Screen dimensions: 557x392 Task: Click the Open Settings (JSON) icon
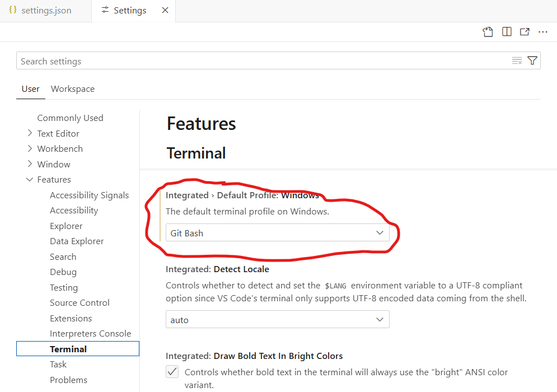pos(488,32)
